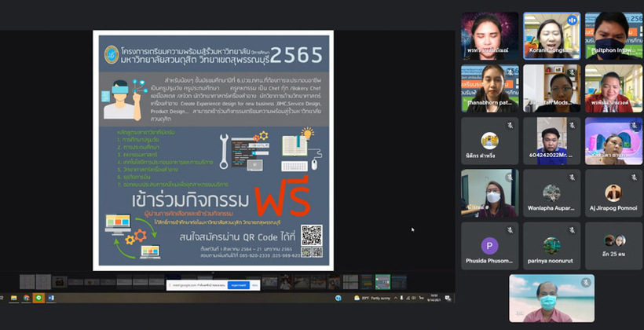Select Koranit Tongsa's video tile
The width and height of the screenshot is (644, 330).
(x=551, y=36)
